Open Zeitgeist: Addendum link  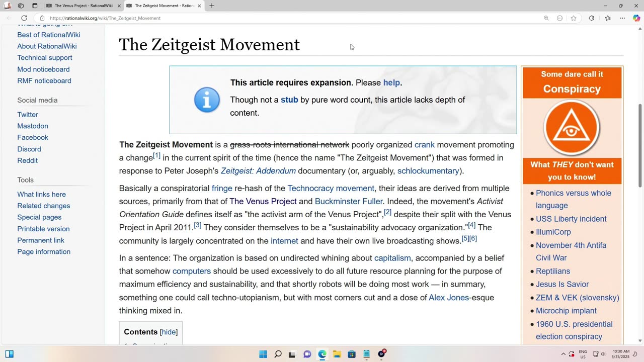coord(258,171)
